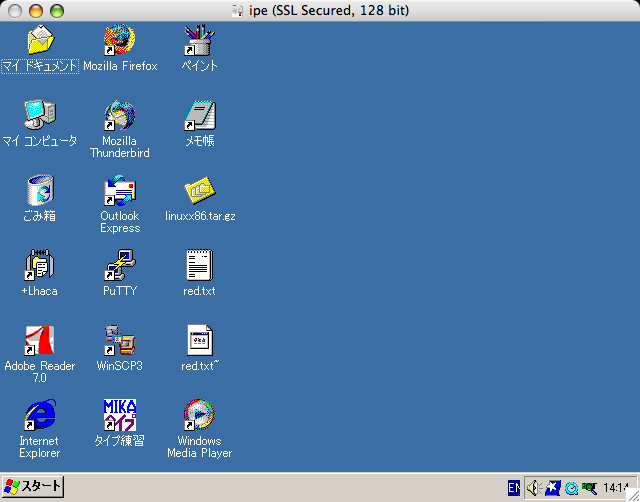Viewport: 640px width, 502px height.
Task: Click the volume speaker tray icon
Action: (534, 487)
